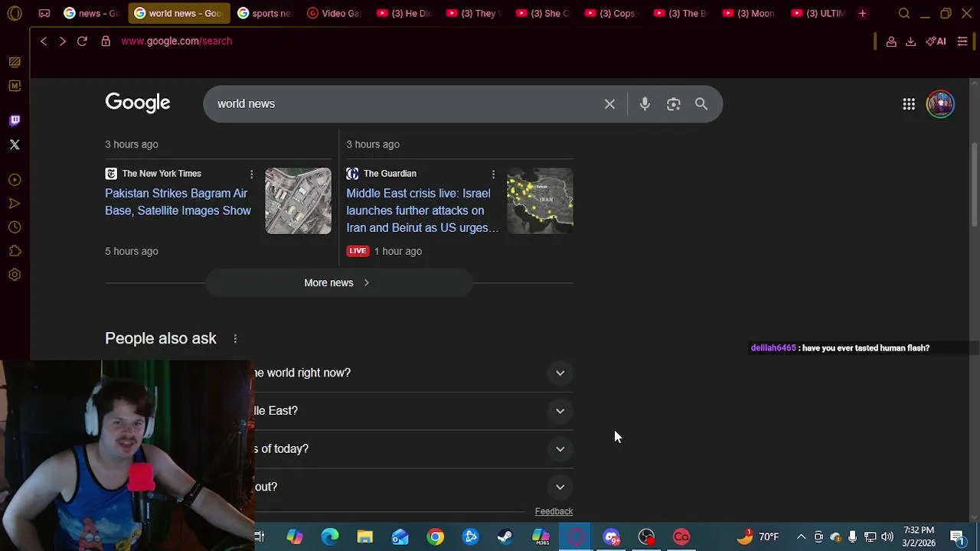
Task: Switch to '(3) Cops' YouTube tab
Action: pyautogui.click(x=612, y=13)
